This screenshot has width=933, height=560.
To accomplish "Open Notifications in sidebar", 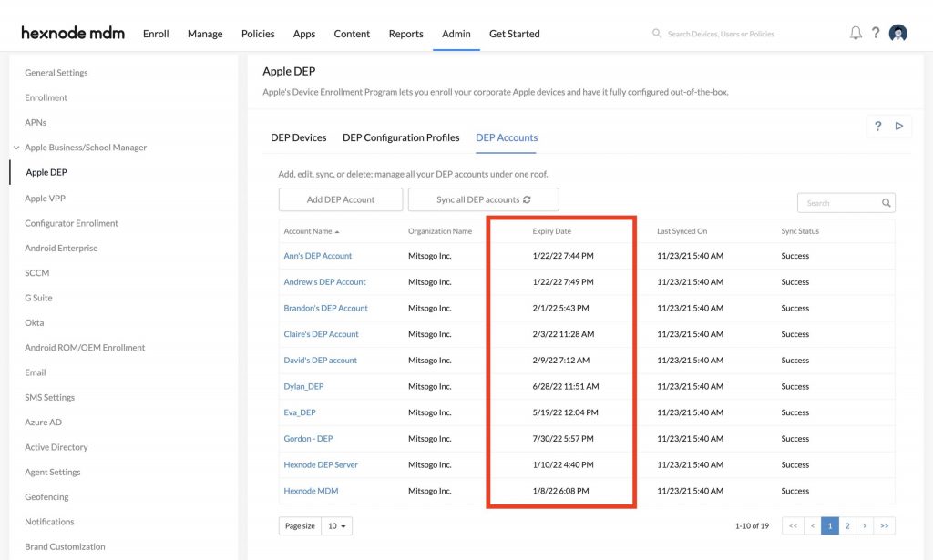I will click(49, 523).
